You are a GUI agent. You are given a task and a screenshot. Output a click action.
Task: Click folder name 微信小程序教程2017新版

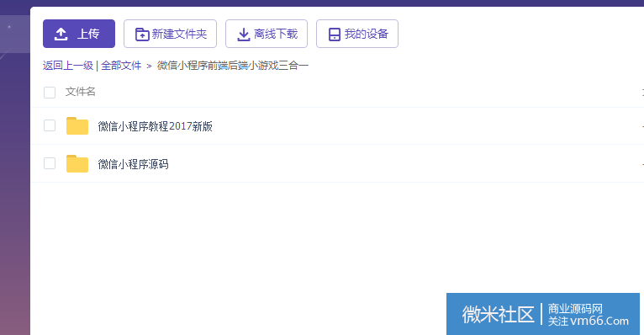(x=156, y=126)
